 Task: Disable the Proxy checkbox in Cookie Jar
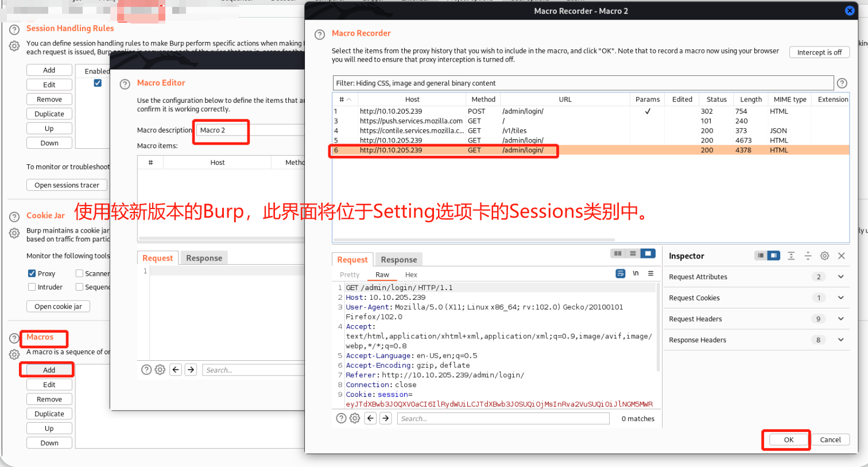point(32,273)
